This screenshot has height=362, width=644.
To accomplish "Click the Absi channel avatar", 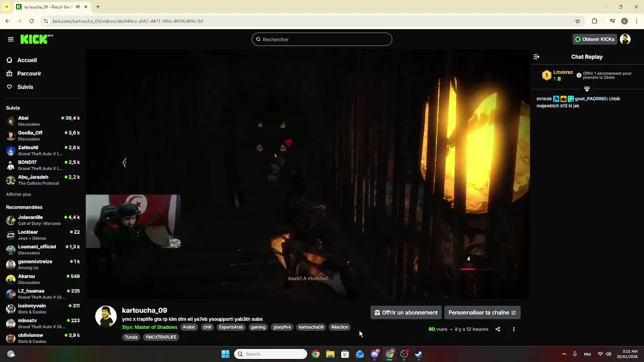I will click(11, 121).
